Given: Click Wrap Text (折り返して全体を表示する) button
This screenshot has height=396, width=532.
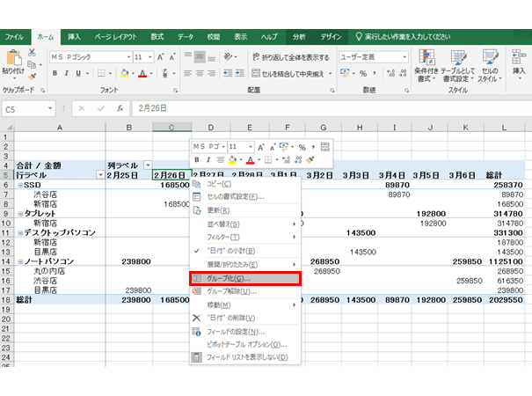Looking at the screenshot, I should tap(289, 56).
